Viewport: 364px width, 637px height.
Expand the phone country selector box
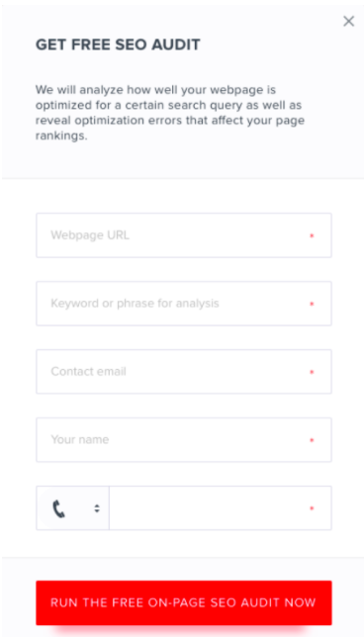pyautogui.click(x=73, y=507)
